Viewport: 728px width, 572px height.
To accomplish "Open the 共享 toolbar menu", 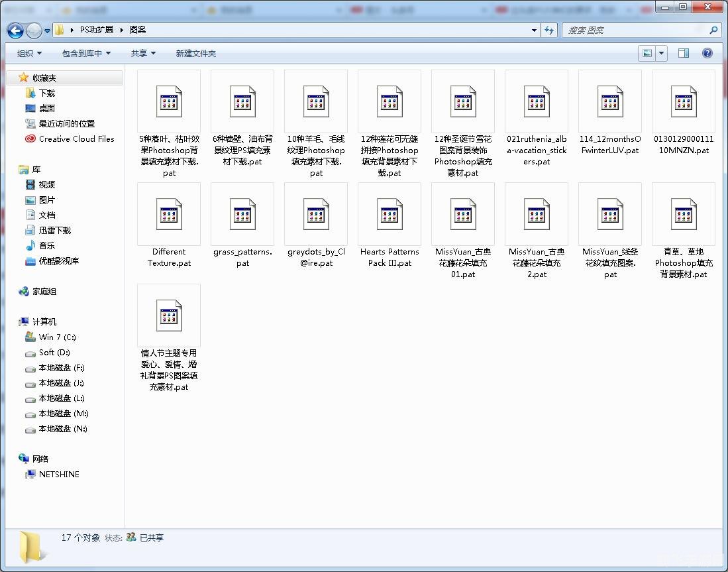I will pos(143,54).
